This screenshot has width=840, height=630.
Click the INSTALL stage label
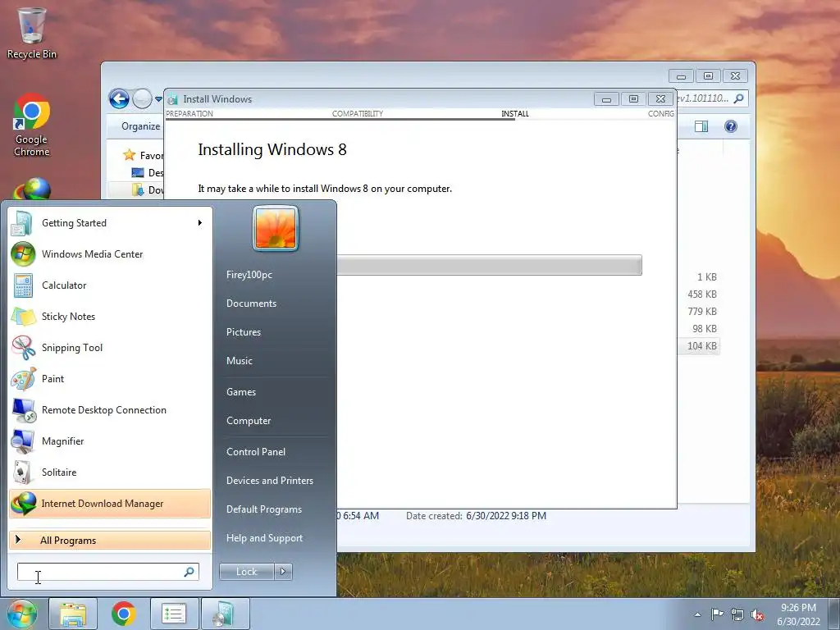point(515,113)
